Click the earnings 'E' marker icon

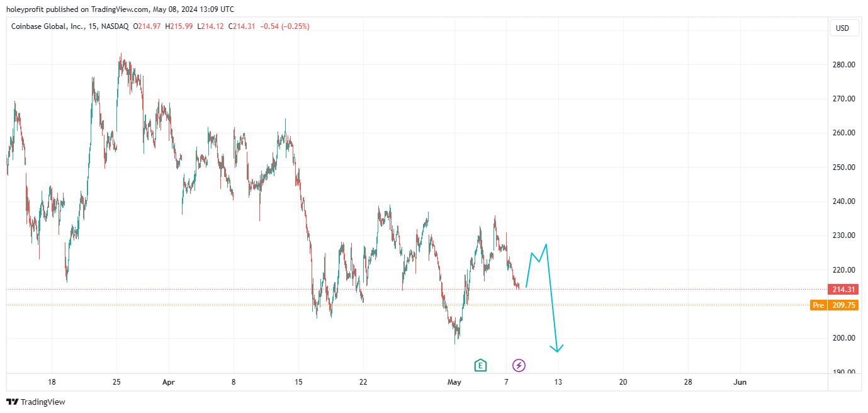point(480,365)
